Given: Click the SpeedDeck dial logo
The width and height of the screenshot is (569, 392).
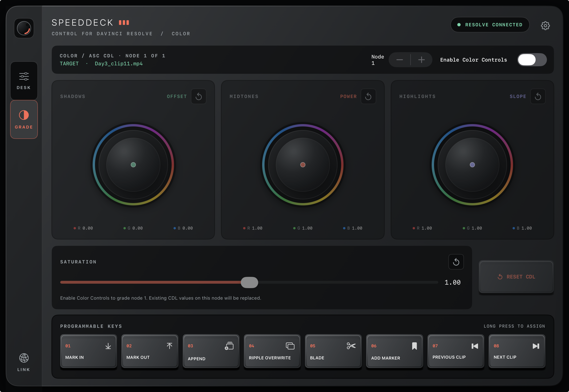Looking at the screenshot, I should point(24,28).
